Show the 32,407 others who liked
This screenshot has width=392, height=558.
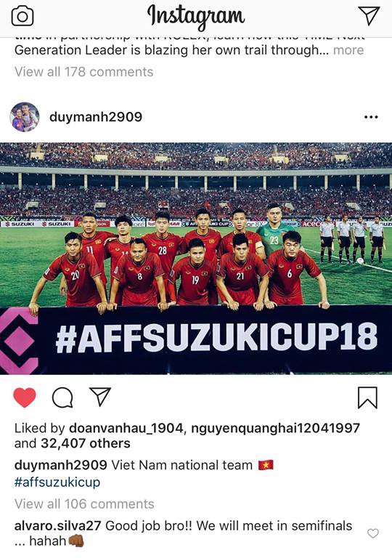tap(86, 443)
